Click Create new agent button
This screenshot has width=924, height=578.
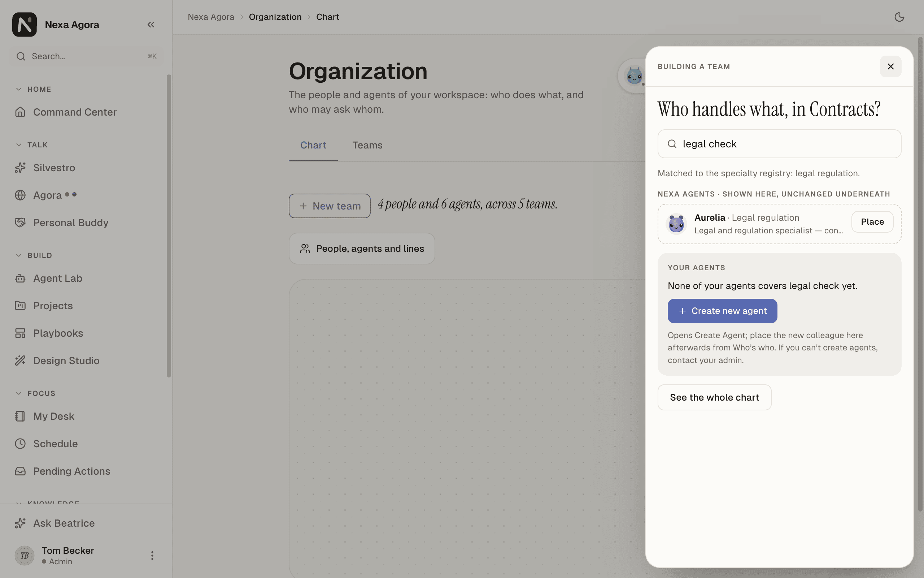pyautogui.click(x=722, y=311)
